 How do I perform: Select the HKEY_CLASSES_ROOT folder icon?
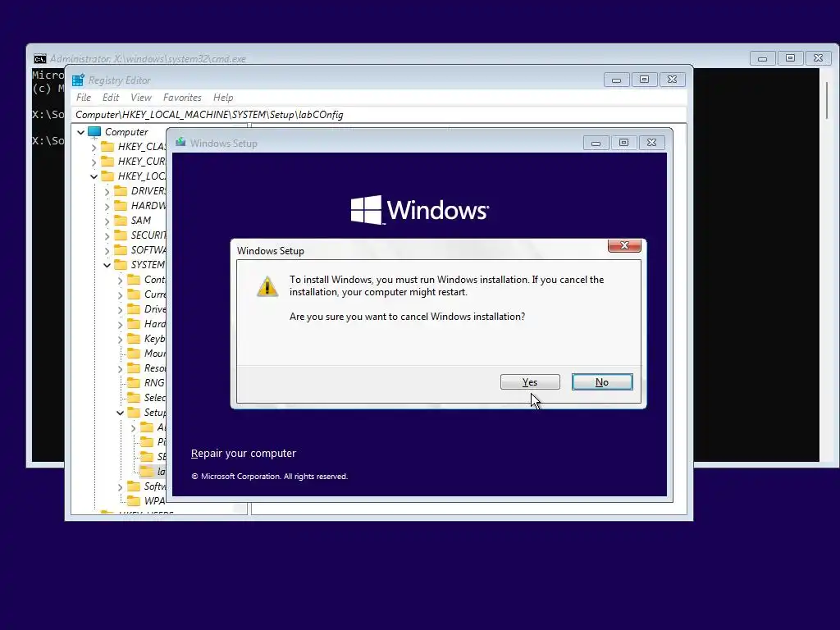click(107, 146)
